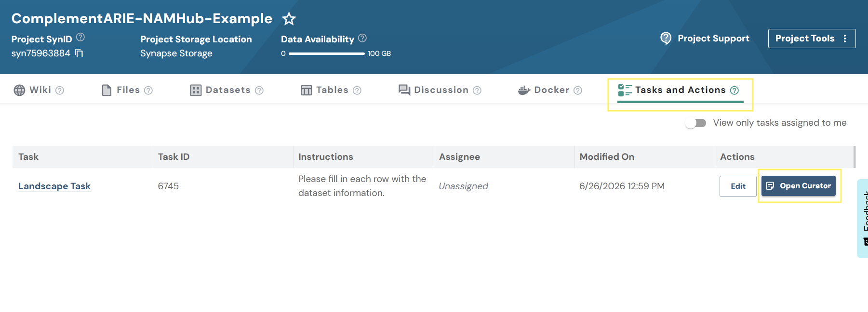
Task: Open the Project Tools three-dot menu
Action: (845, 39)
